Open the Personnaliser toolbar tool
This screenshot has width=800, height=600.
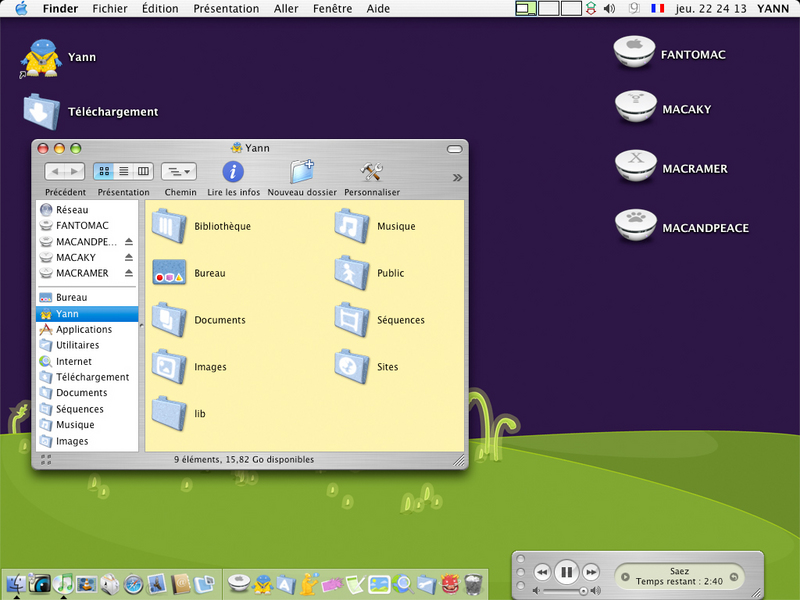click(x=371, y=172)
